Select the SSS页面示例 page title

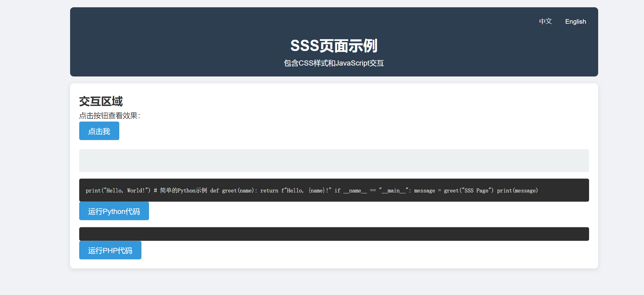point(334,46)
